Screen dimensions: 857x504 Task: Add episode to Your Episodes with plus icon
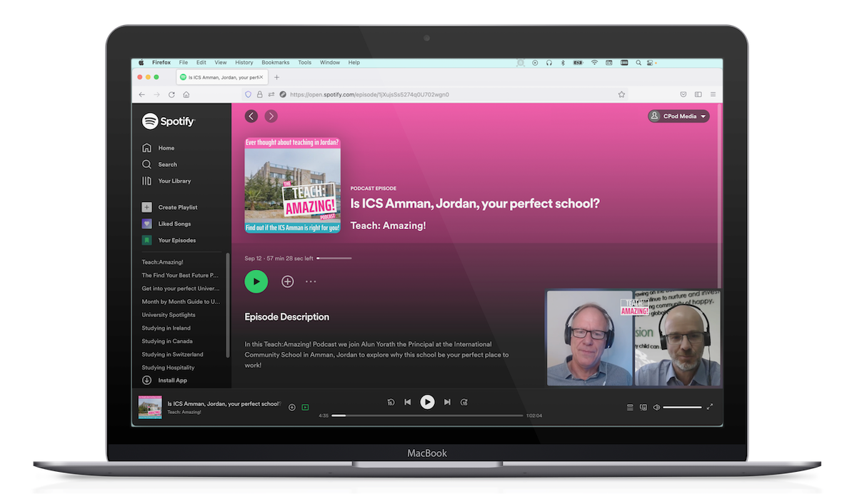[287, 282]
